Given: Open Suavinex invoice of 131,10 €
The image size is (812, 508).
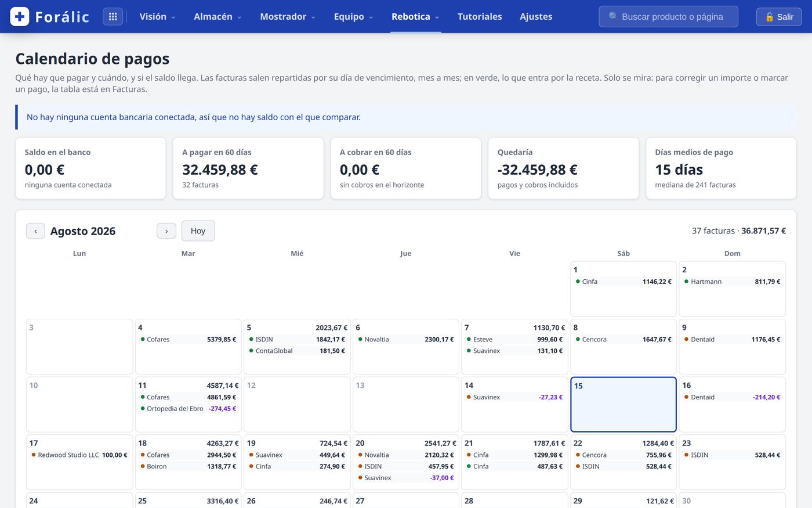Looking at the screenshot, I should pos(514,351).
